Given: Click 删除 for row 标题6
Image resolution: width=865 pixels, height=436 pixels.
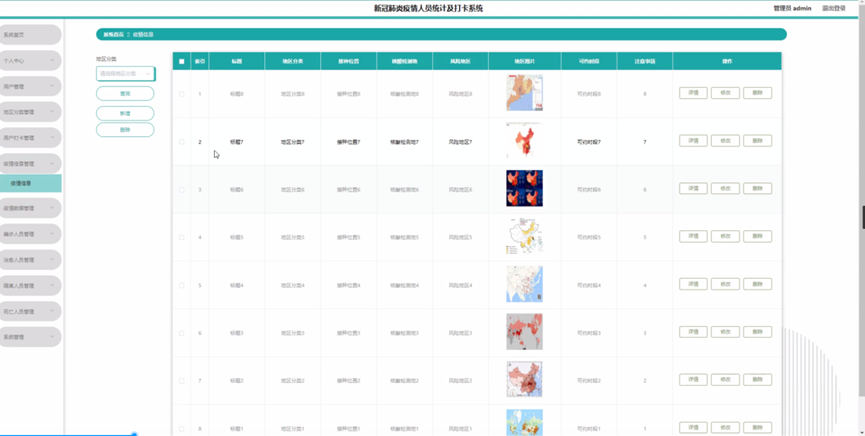Looking at the screenshot, I should point(757,188).
